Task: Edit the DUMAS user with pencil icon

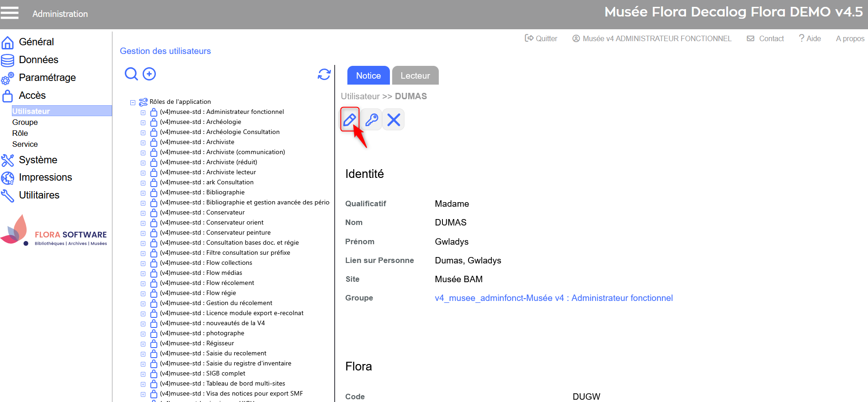Action: (x=350, y=120)
